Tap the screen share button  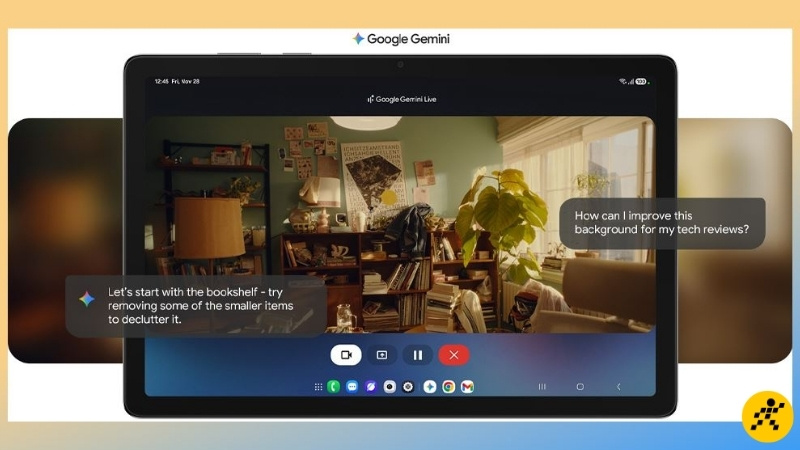(382, 355)
